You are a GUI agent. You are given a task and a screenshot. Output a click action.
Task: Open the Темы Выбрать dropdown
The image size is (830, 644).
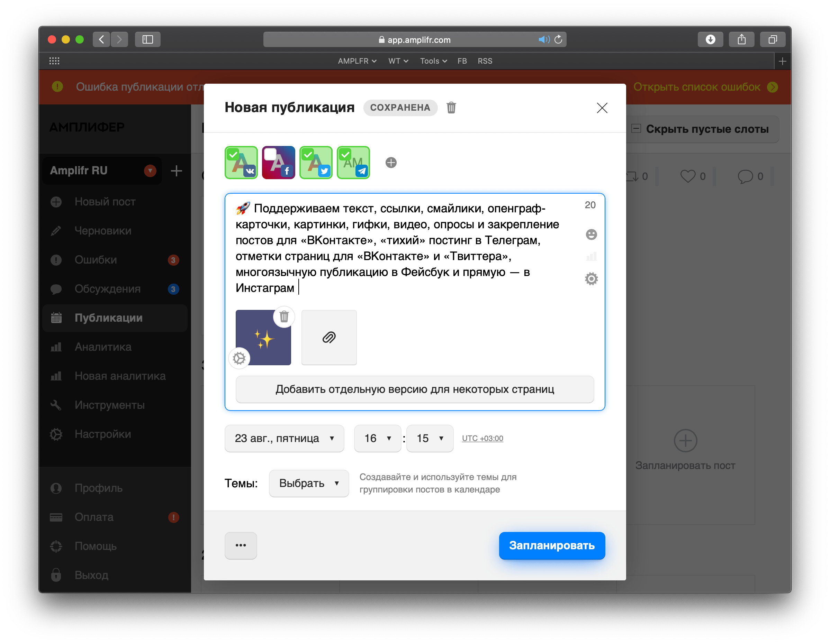[x=309, y=483]
